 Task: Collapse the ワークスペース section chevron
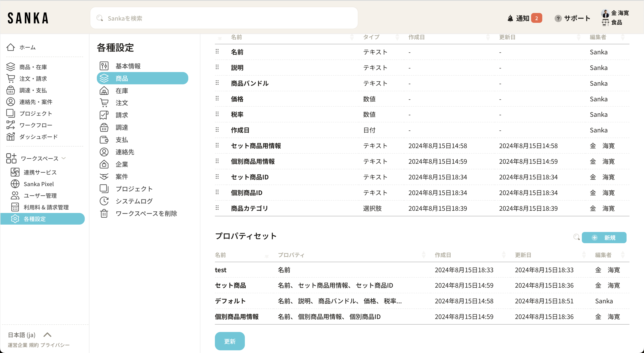tap(64, 158)
